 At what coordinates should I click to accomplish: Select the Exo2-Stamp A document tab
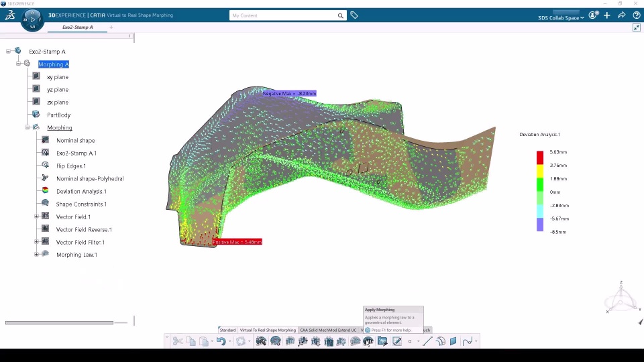tap(78, 27)
